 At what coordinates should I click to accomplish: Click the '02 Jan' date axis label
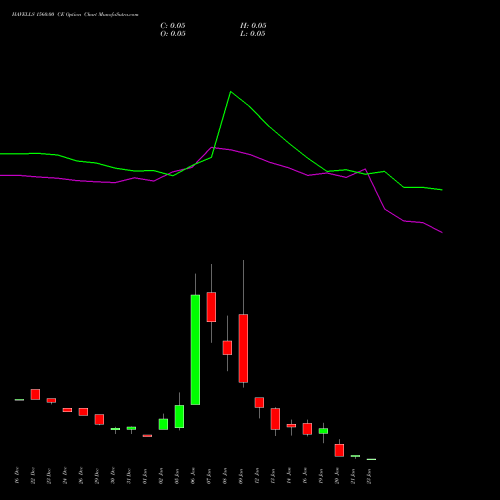click(161, 476)
